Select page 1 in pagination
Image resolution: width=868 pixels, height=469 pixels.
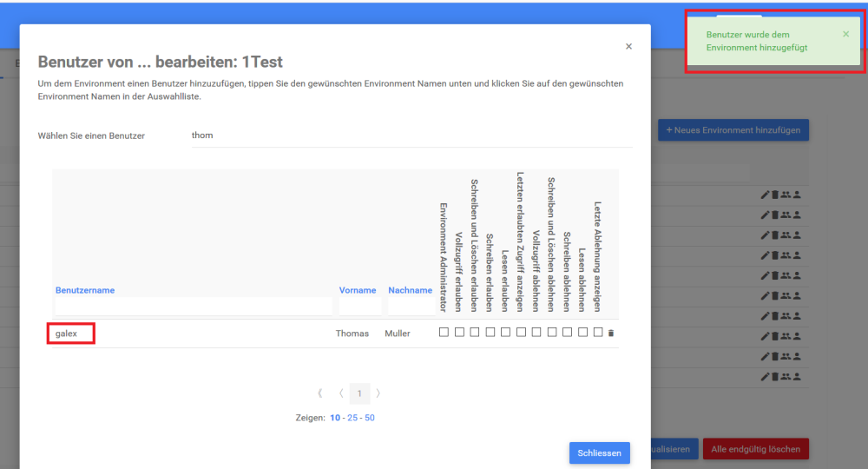[x=359, y=393]
